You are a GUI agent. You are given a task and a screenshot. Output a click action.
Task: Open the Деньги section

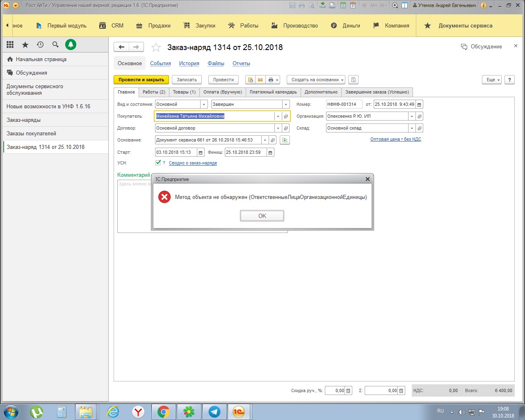tap(345, 25)
